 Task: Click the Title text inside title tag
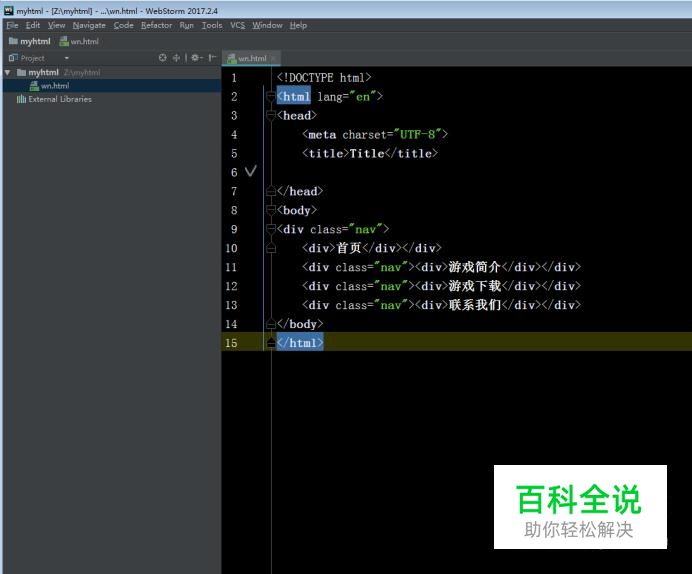click(367, 154)
